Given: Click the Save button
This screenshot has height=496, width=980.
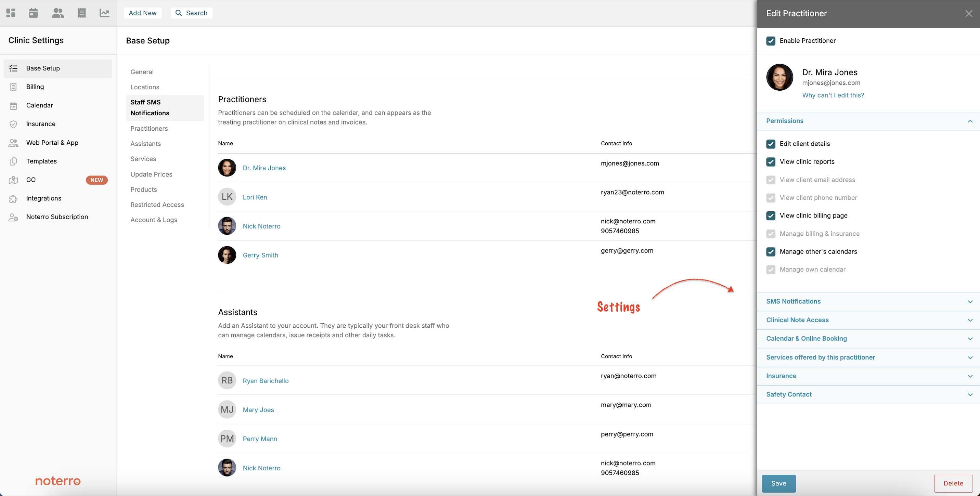Looking at the screenshot, I should point(778,483).
